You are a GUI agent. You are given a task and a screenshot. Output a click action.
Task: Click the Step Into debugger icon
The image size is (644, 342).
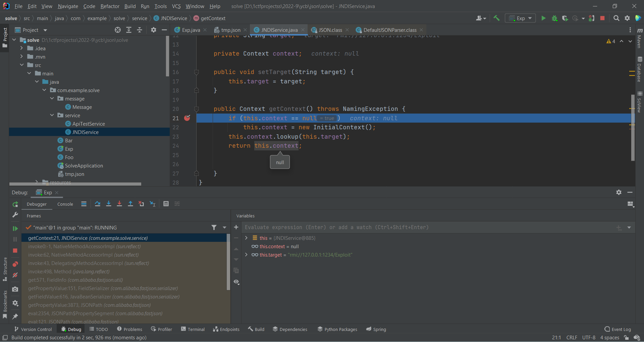[109, 204]
